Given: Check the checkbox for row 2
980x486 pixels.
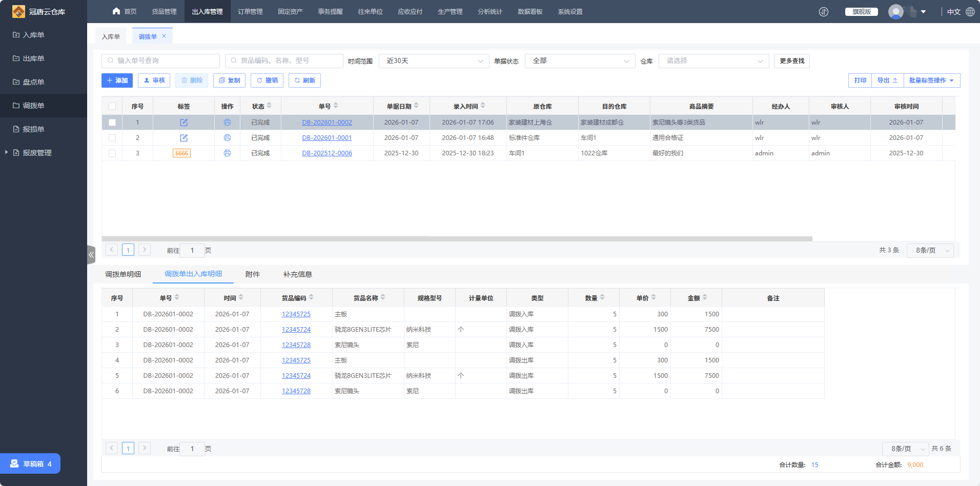Looking at the screenshot, I should tap(112, 138).
